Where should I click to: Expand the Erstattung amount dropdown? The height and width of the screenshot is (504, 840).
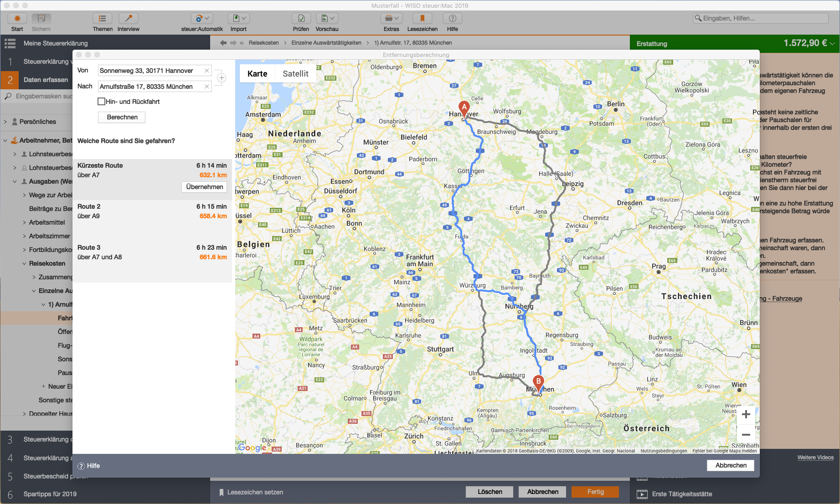tap(833, 43)
